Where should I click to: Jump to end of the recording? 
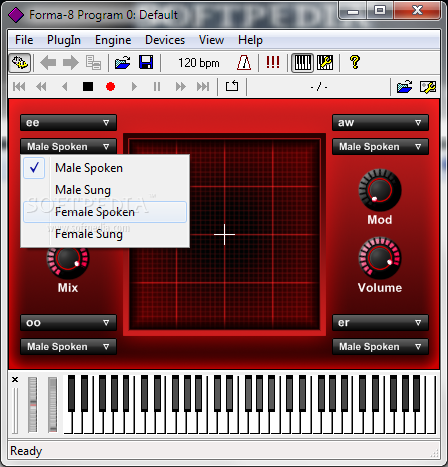click(x=203, y=87)
